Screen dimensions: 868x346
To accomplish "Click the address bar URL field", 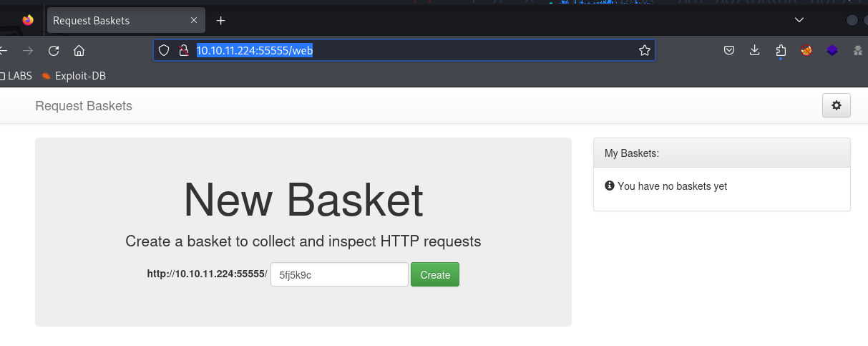I will 404,50.
